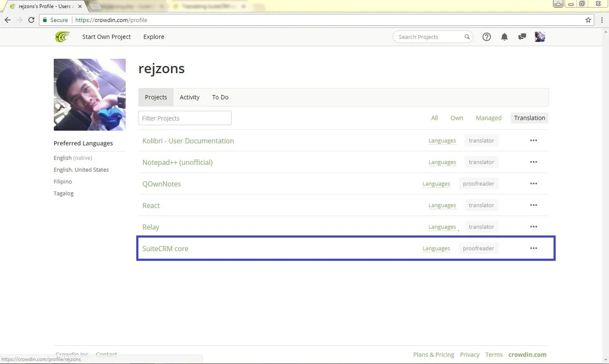Image resolution: width=609 pixels, height=364 pixels.
Task: Reload the page with refresh icon
Action: pos(31,20)
